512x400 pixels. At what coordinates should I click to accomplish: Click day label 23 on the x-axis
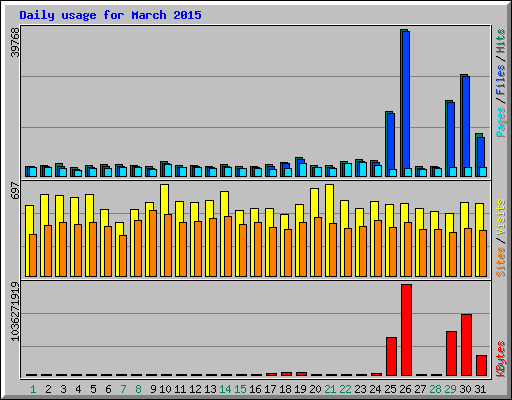pos(360,389)
